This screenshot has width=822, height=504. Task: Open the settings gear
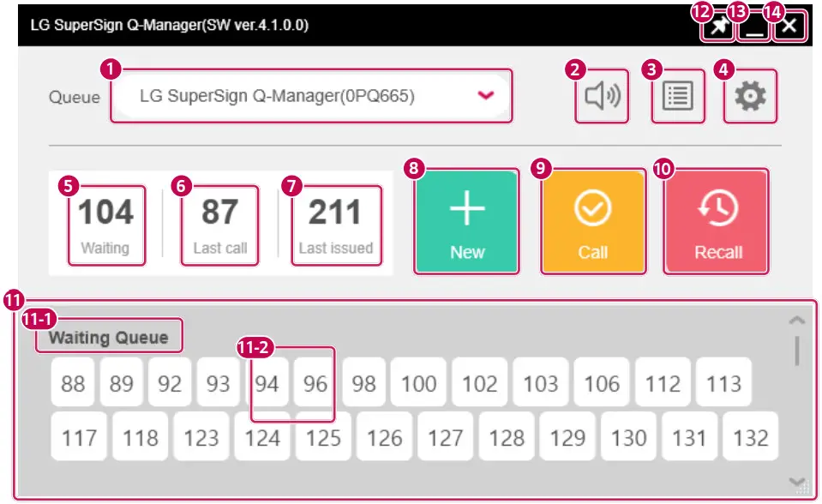tap(750, 96)
